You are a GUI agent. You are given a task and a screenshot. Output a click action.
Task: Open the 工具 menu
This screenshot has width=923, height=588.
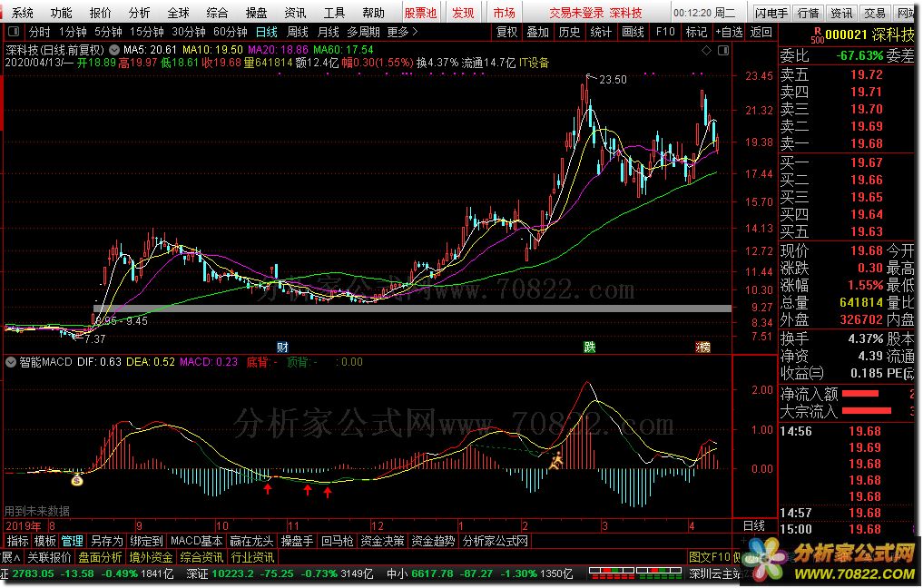[334, 13]
